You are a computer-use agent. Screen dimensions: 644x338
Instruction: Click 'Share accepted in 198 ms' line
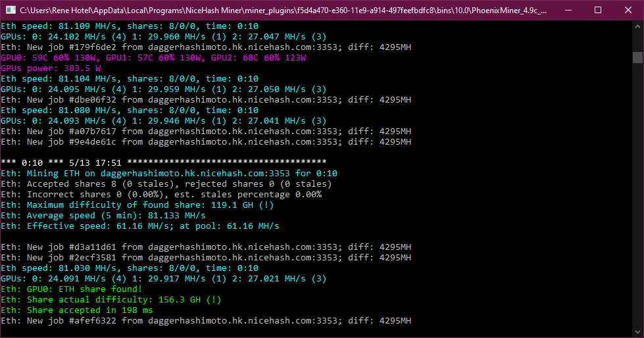(77, 310)
